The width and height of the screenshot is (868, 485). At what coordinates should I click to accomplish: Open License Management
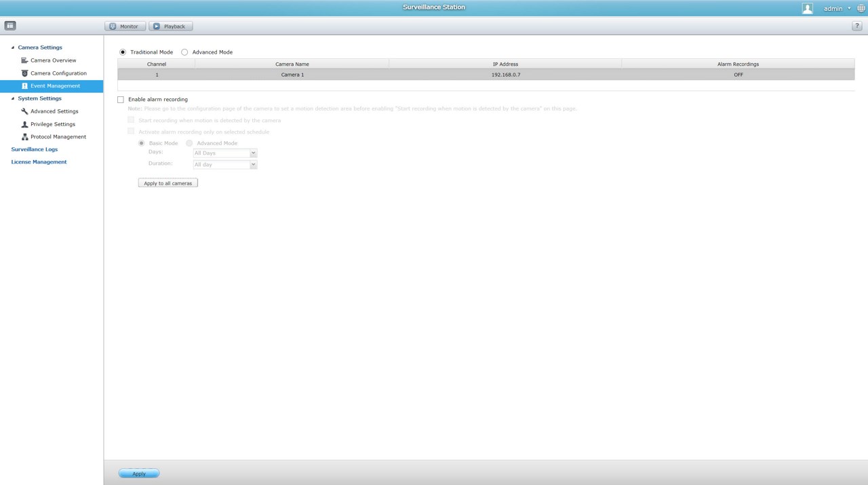[39, 162]
